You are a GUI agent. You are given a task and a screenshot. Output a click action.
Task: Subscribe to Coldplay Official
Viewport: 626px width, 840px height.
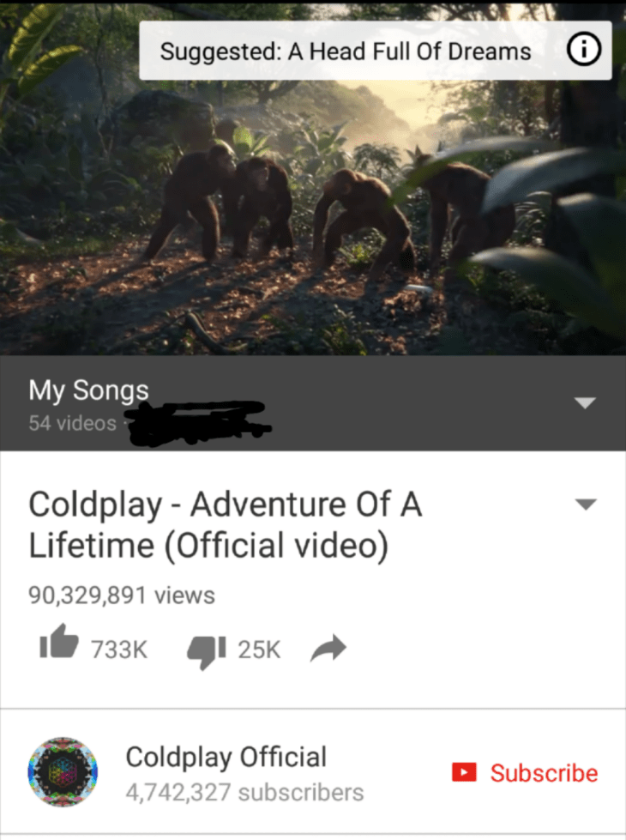click(x=525, y=772)
